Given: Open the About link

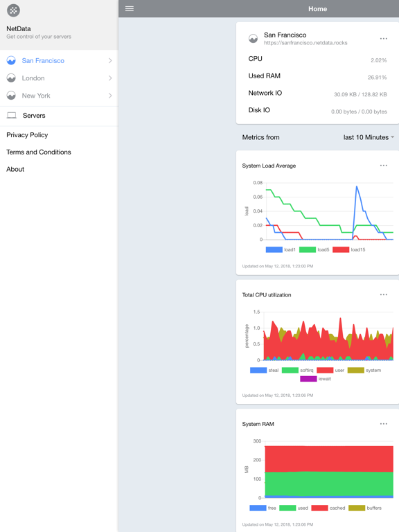Looking at the screenshot, I should click(x=15, y=169).
